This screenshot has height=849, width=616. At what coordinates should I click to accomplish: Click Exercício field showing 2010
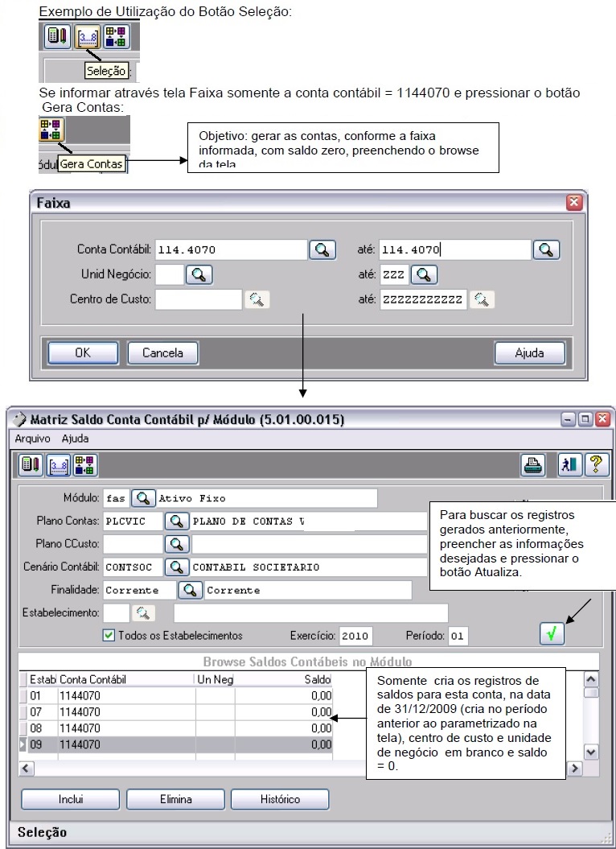coord(355,636)
